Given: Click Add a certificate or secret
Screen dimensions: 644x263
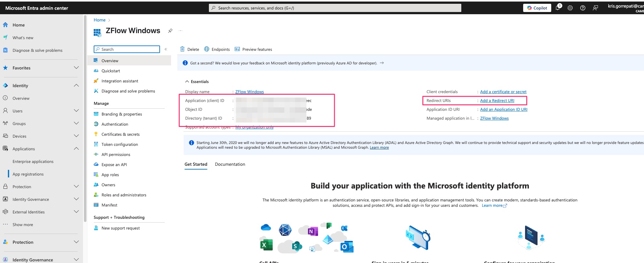Looking at the screenshot, I should [503, 92].
